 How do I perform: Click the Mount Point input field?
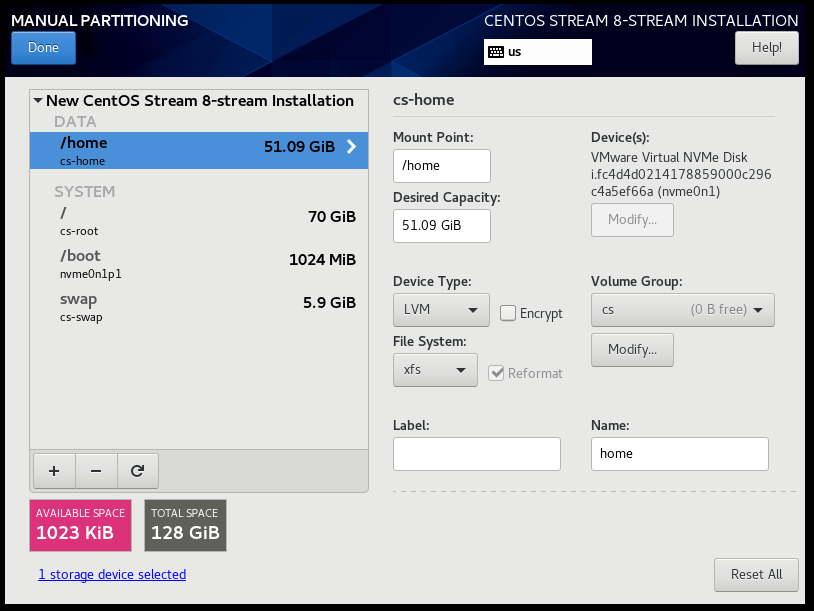point(442,166)
